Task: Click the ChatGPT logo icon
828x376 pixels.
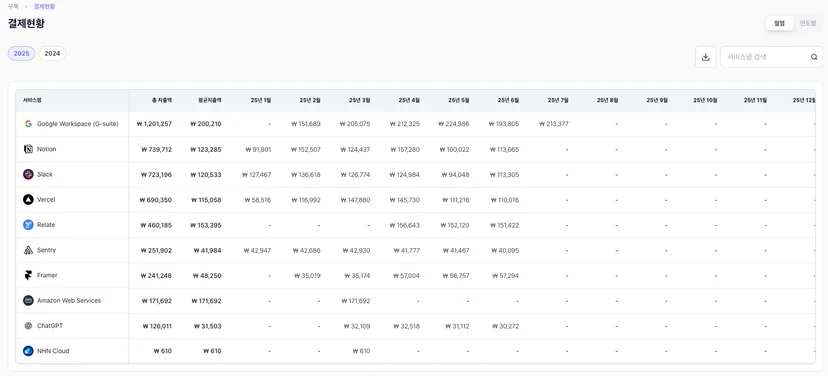Action: click(x=28, y=326)
